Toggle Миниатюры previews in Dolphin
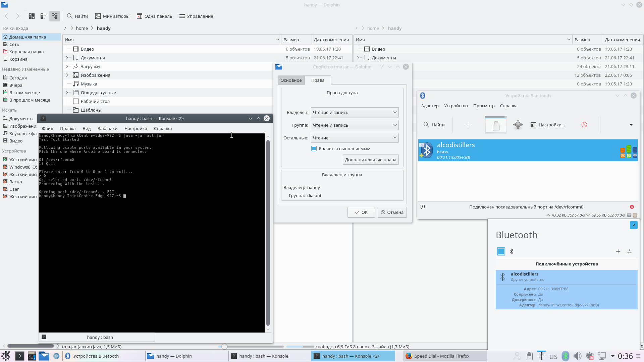 click(x=112, y=16)
